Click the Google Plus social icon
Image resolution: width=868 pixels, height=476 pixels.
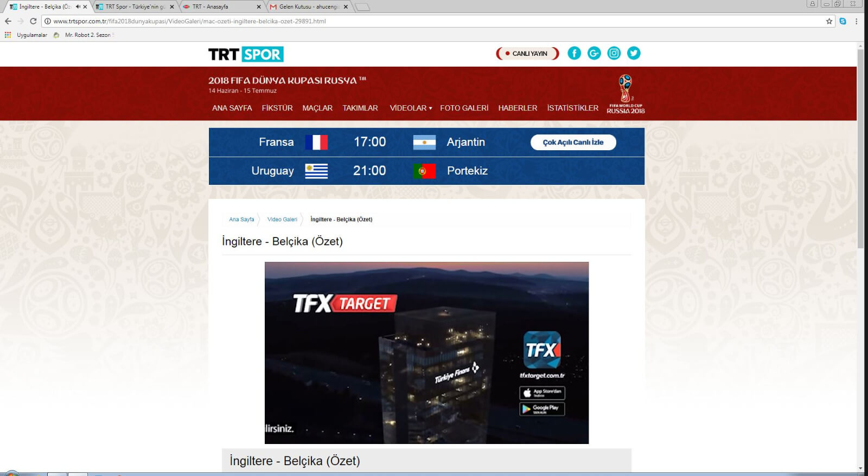pos(594,53)
